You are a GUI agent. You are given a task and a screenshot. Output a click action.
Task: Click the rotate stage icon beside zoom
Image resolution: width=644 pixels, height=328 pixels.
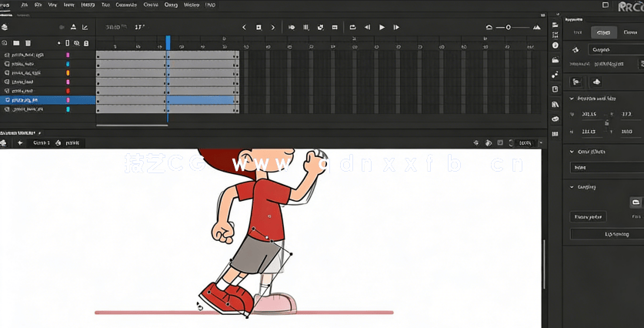tap(489, 143)
